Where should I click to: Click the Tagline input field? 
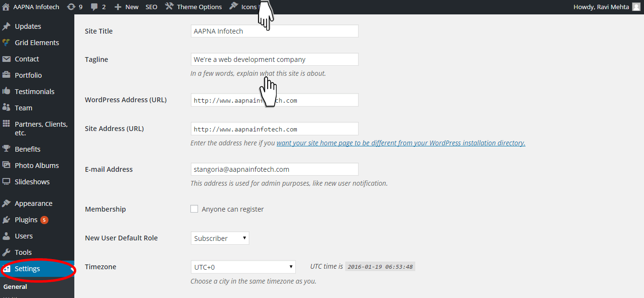coord(274,60)
